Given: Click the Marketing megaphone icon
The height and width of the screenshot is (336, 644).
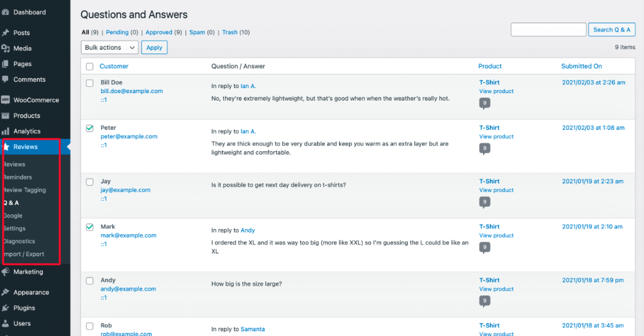Looking at the screenshot, I should click(x=5, y=272).
